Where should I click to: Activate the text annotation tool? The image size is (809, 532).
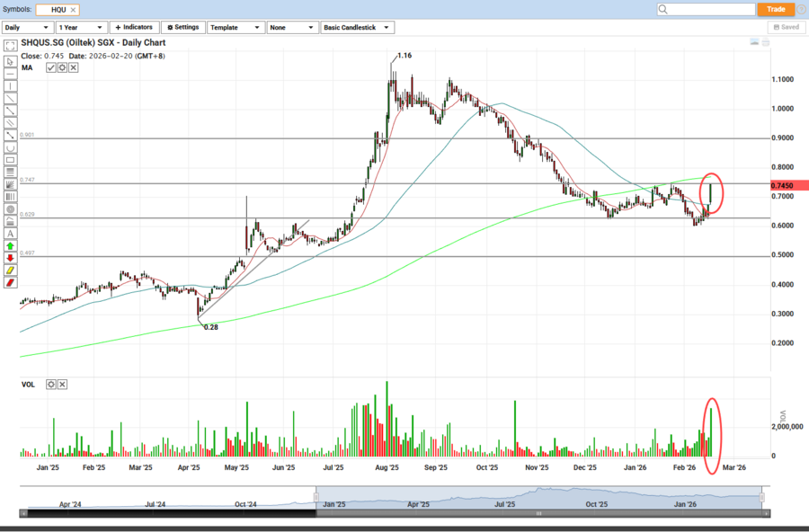pos(10,233)
